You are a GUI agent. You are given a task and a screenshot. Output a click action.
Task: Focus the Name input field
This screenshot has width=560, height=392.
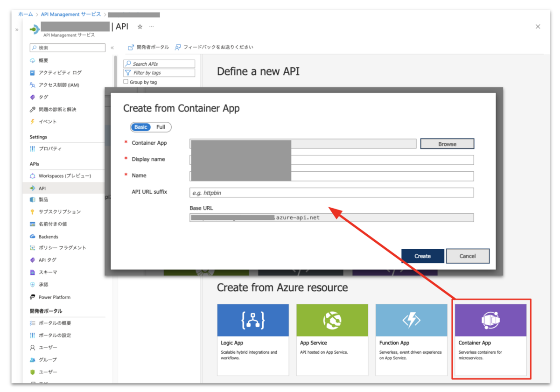pyautogui.click(x=331, y=176)
